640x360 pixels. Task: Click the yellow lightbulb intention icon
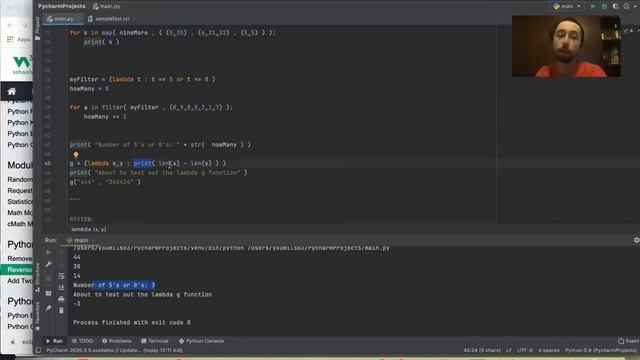(76, 155)
